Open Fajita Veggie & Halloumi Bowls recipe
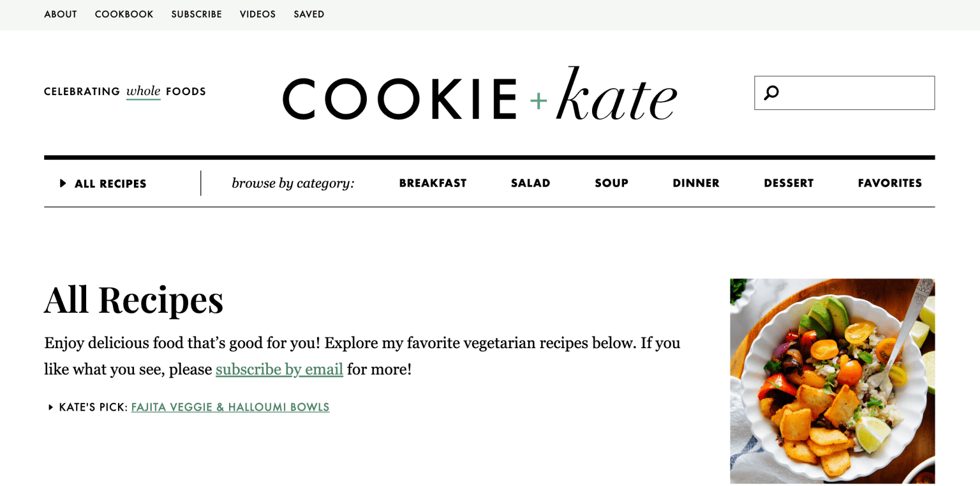 pyautogui.click(x=230, y=407)
